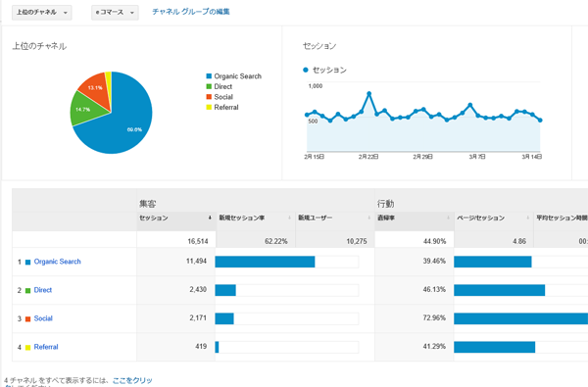Open the Social channel row link
Viewport: 588px width, 387px height.
pyautogui.click(x=43, y=318)
